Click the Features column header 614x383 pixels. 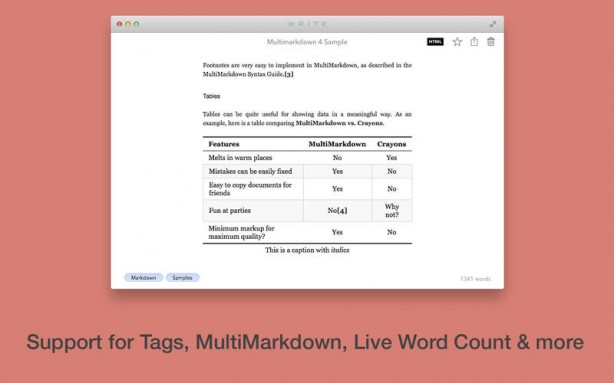(x=224, y=144)
